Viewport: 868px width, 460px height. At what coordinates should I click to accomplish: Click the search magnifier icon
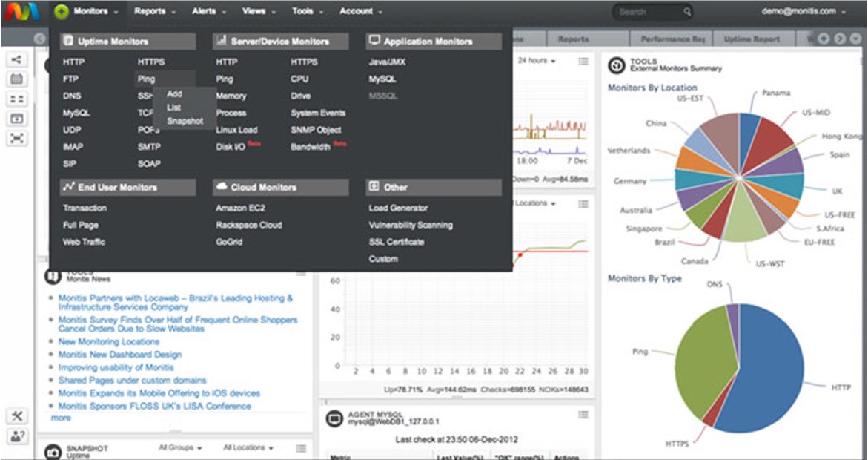point(687,12)
